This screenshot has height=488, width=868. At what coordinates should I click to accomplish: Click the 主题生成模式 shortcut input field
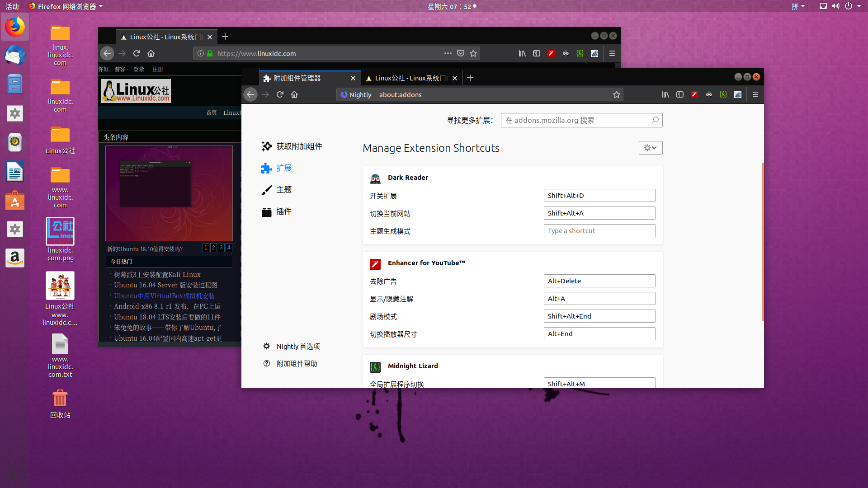(x=599, y=230)
